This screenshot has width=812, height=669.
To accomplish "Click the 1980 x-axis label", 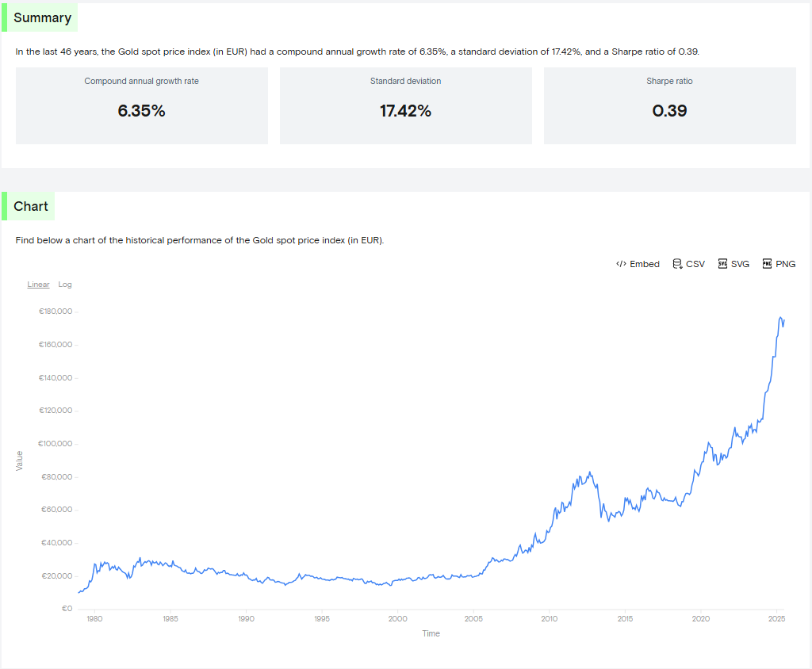I will [x=94, y=618].
